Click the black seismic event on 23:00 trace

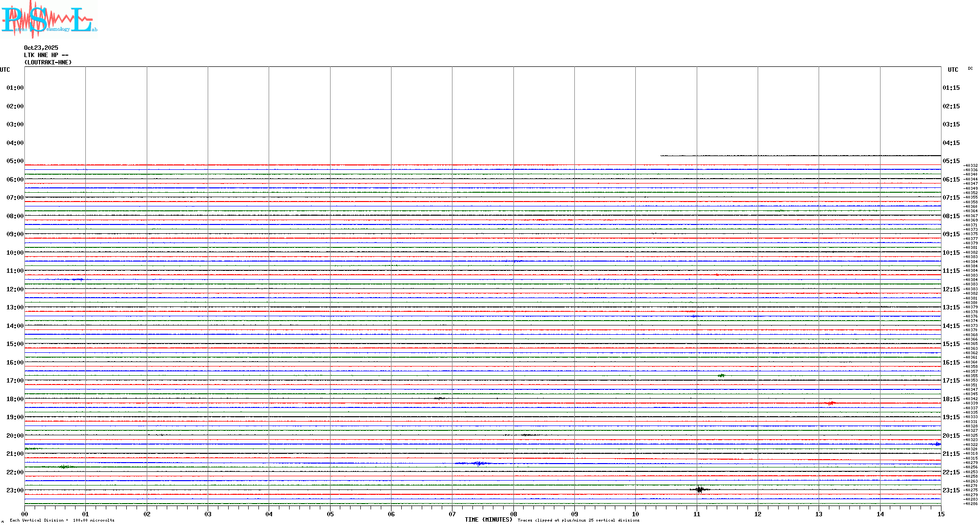click(x=699, y=489)
